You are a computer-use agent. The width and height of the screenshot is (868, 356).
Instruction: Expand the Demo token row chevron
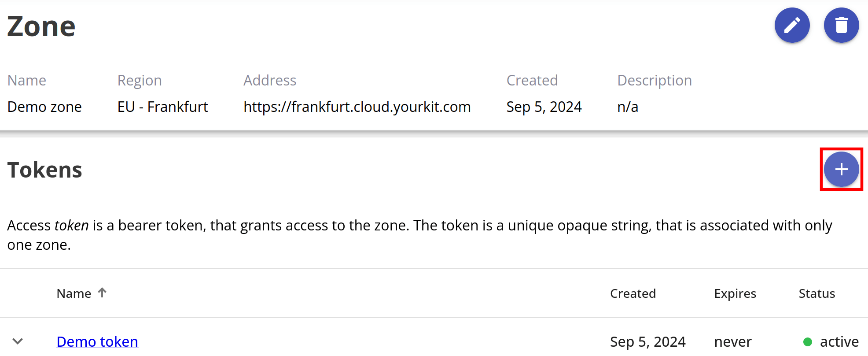pos(18,341)
